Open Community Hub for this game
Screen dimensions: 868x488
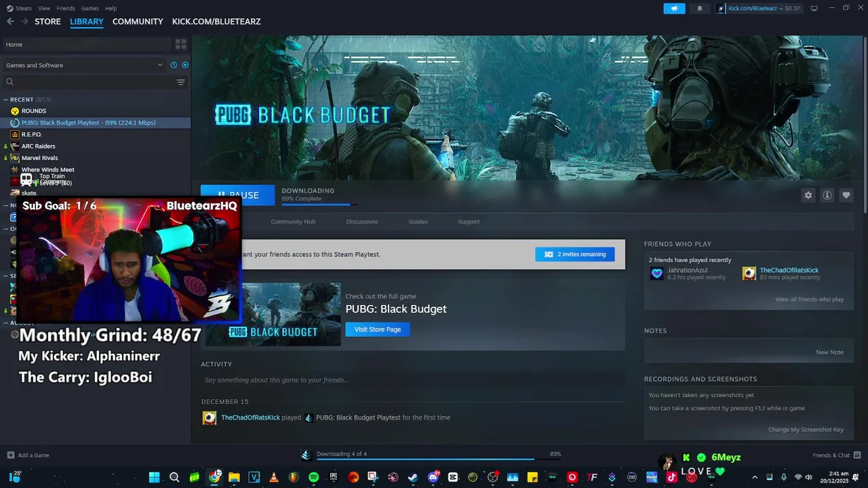[x=293, y=222]
